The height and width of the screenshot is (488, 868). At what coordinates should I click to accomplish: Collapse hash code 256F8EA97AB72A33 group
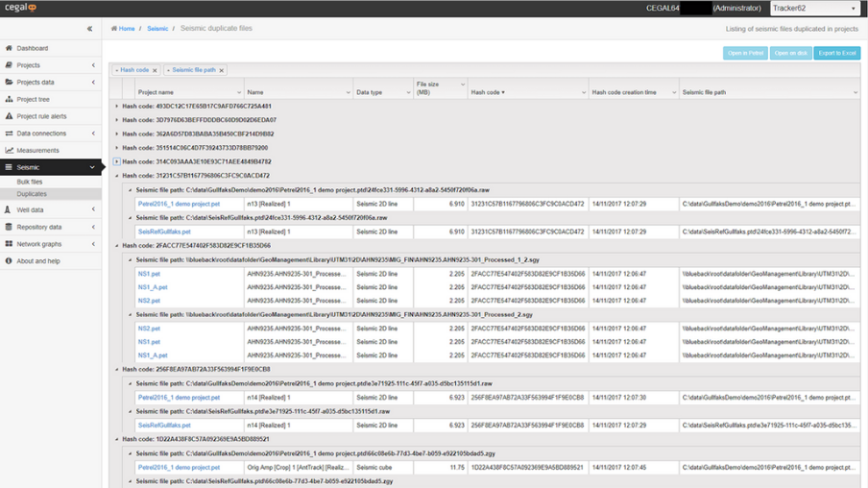click(x=117, y=370)
